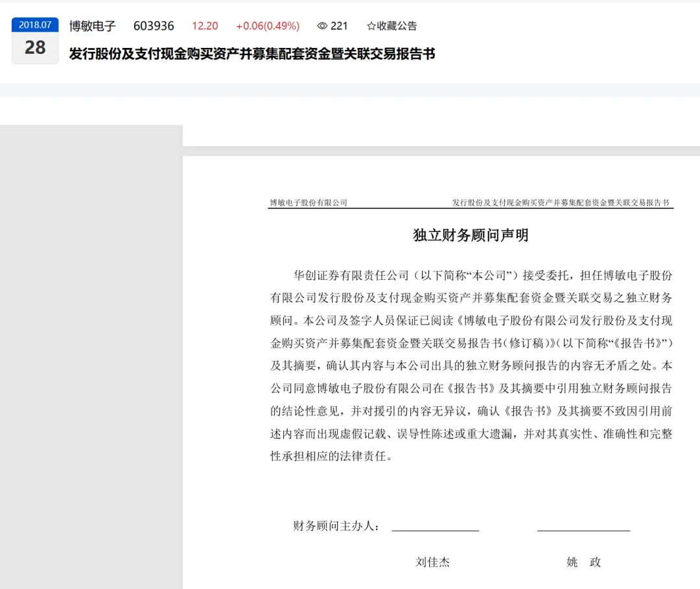Click the label 财务顾问主办人：
The height and width of the screenshot is (589, 700).
pos(336,526)
